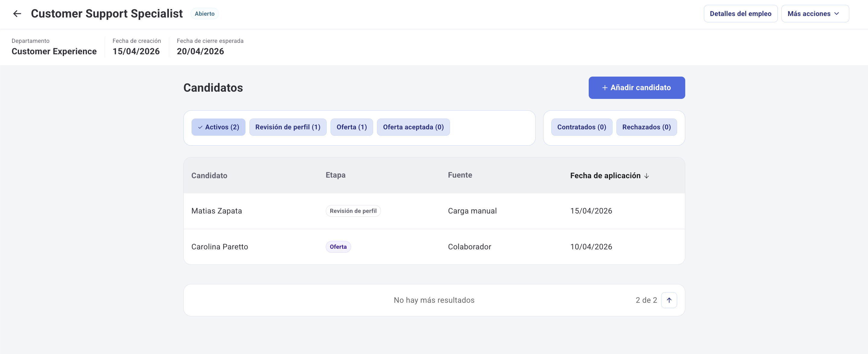This screenshot has height=354, width=868.
Task: Toggle the Oferta (1) filter chip
Action: 351,127
